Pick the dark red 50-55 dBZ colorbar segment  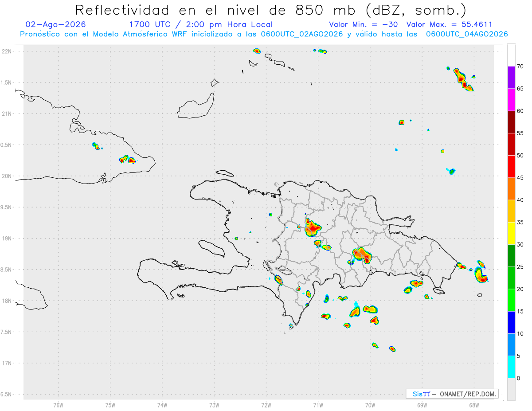(x=511, y=145)
